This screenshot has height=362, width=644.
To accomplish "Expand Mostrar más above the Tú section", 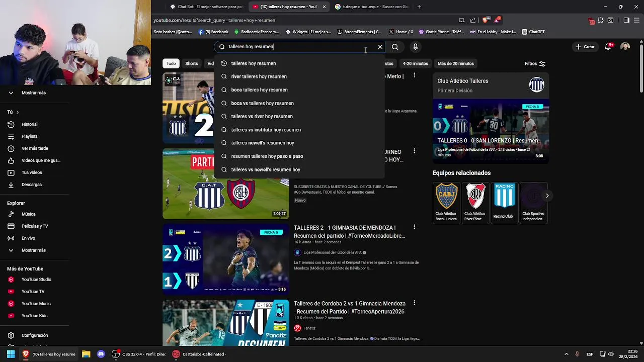I will coord(34,93).
